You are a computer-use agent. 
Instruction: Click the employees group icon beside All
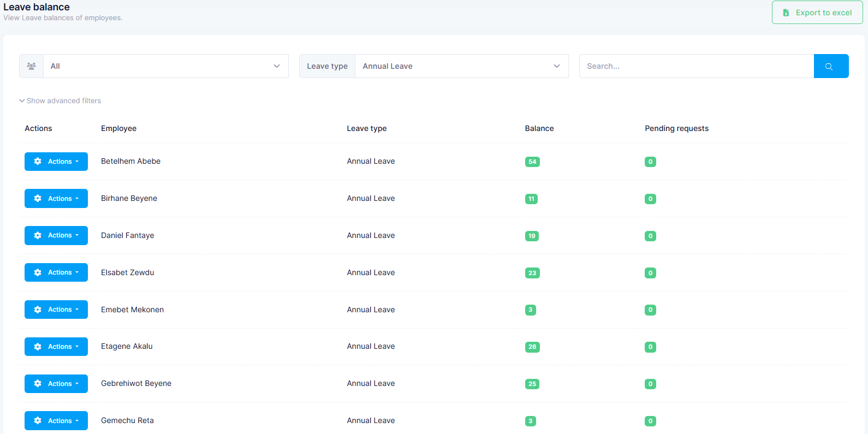[x=31, y=66]
